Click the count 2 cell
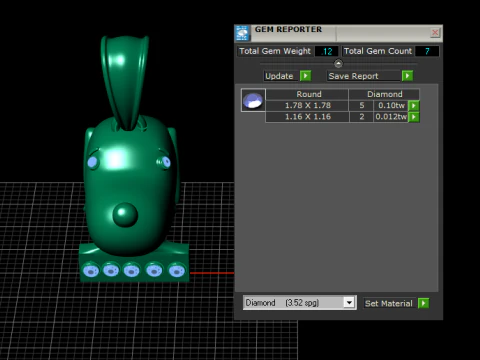 tap(362, 117)
